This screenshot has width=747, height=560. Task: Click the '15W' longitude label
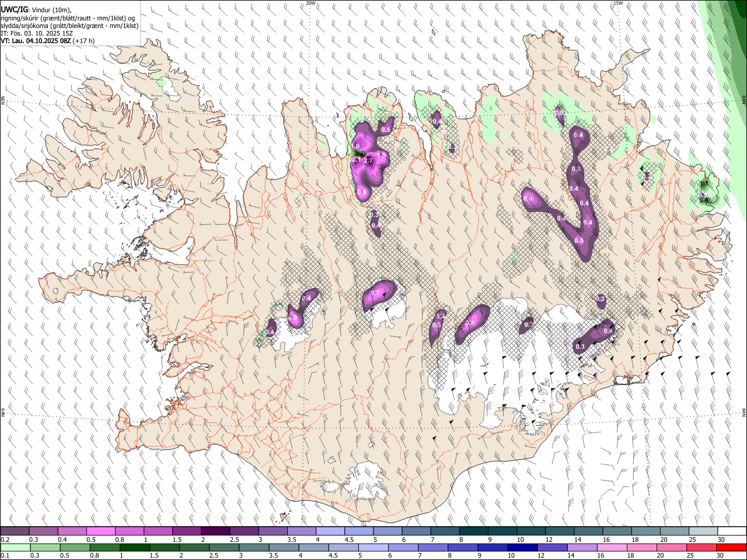[618, 3]
